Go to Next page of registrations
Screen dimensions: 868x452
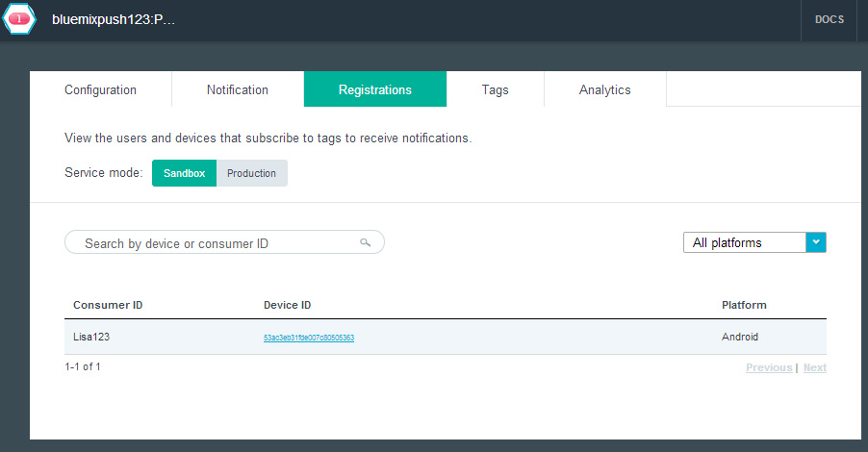[814, 367]
